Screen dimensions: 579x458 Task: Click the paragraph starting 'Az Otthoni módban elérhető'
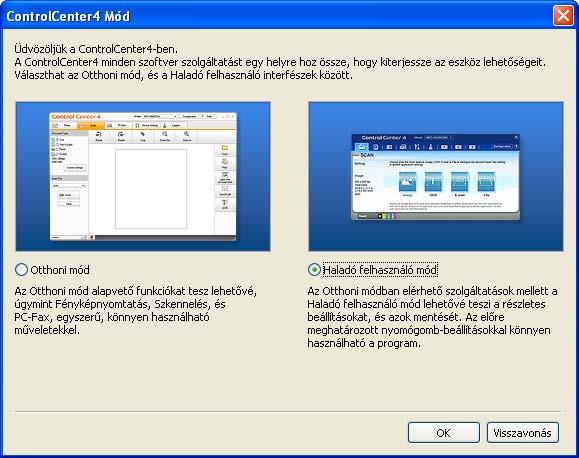(x=432, y=317)
